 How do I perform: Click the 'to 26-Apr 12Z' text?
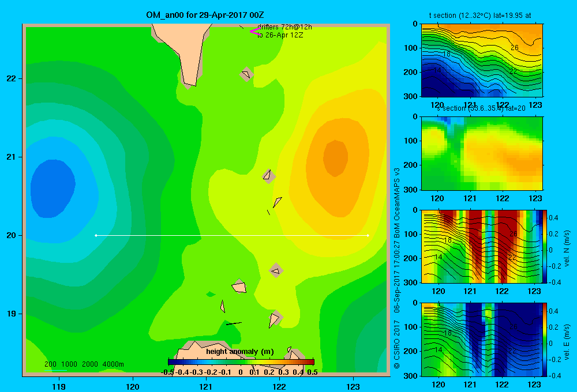(x=280, y=35)
